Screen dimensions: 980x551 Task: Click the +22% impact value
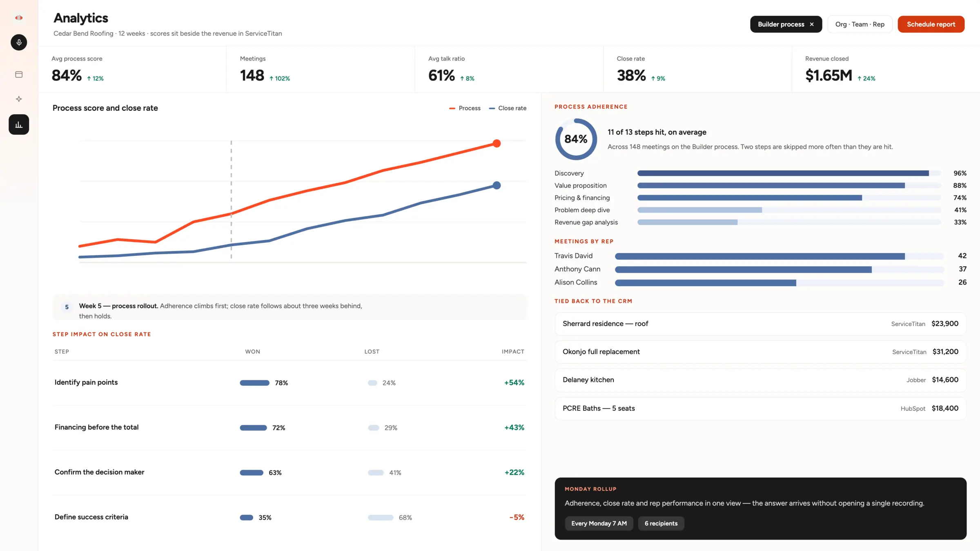click(x=514, y=473)
